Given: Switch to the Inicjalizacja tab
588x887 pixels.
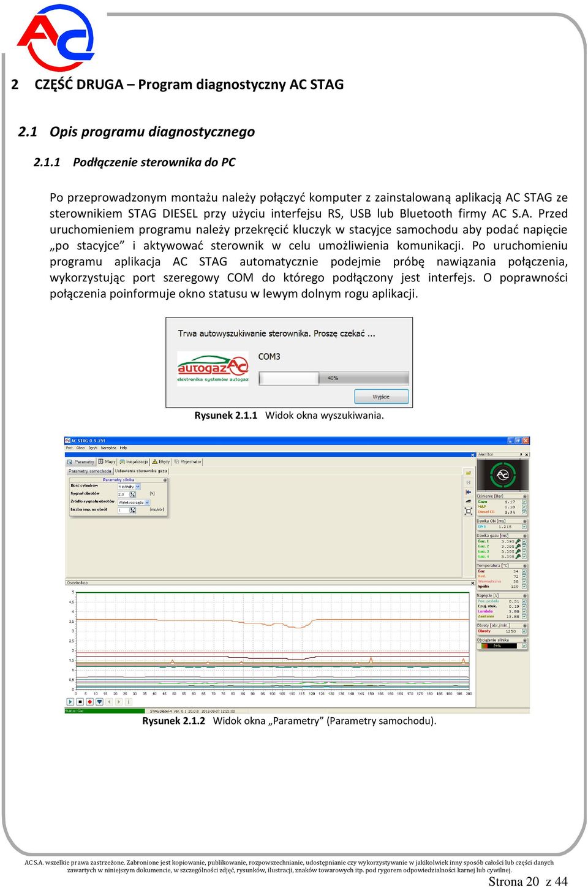Looking at the screenshot, I should tap(134, 462).
